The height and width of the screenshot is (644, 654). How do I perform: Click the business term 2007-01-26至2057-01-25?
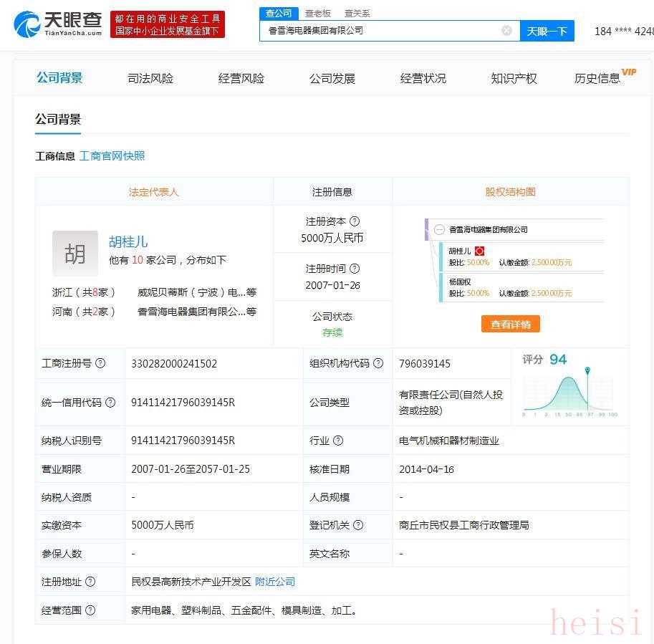[x=191, y=469]
